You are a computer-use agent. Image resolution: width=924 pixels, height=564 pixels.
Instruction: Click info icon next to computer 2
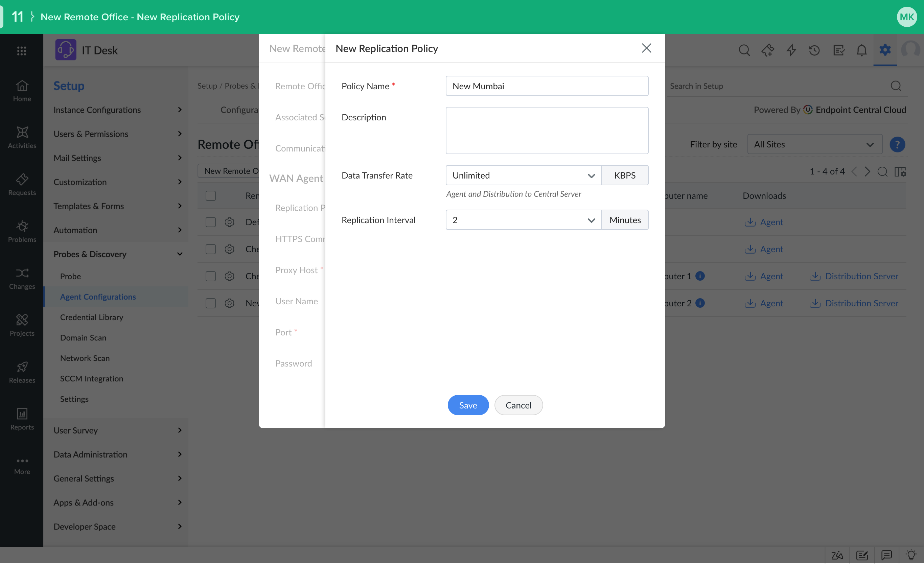click(x=700, y=303)
